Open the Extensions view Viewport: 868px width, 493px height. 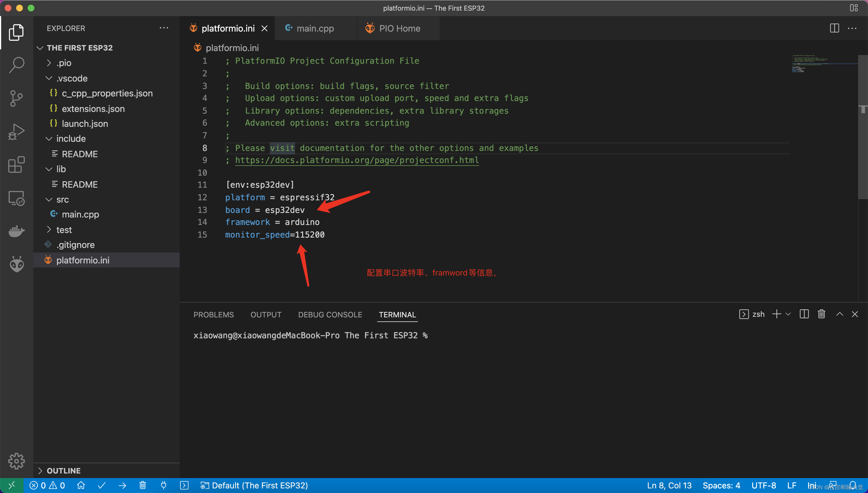coord(16,165)
